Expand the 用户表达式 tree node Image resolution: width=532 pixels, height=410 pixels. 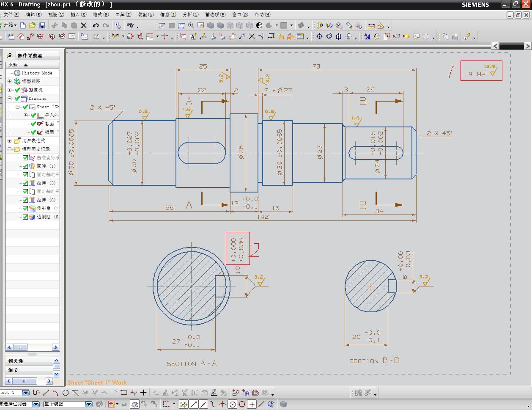click(x=10, y=140)
